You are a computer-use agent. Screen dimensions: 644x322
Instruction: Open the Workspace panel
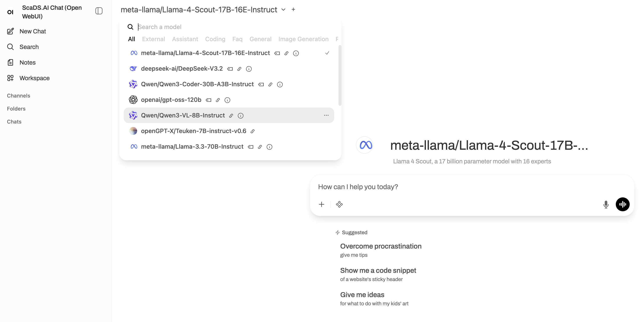pos(34,78)
